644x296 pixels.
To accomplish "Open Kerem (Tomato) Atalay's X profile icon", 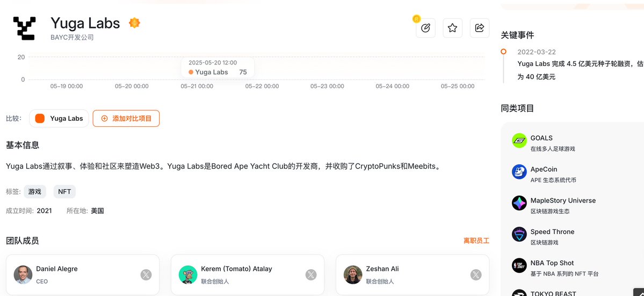I will pyautogui.click(x=311, y=275).
